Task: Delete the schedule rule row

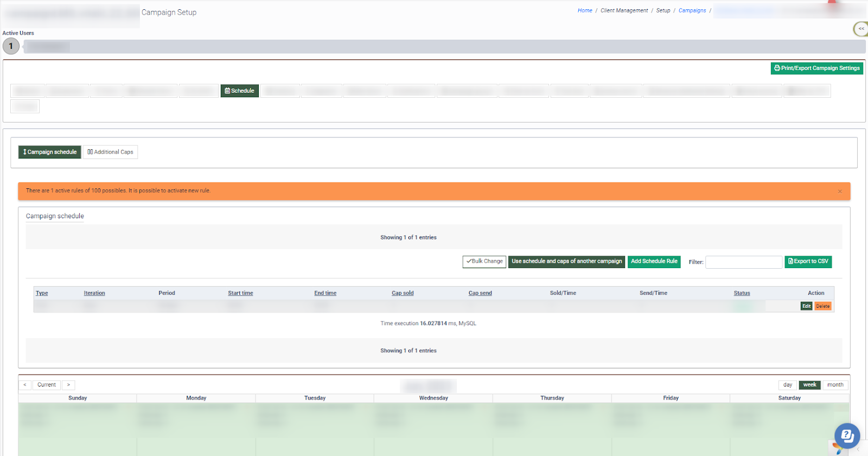Action: click(822, 306)
